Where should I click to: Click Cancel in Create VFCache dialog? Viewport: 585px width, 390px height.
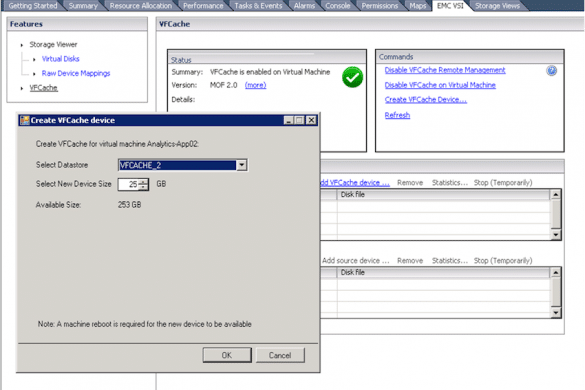tap(280, 355)
